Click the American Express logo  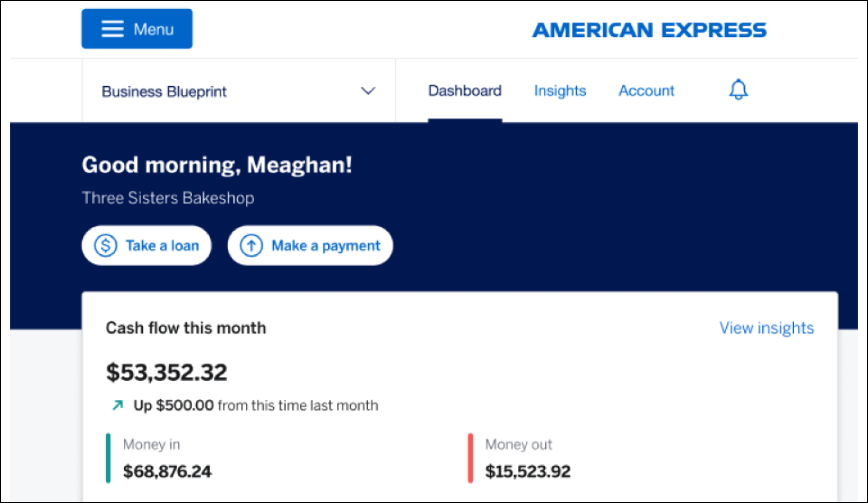point(649,30)
